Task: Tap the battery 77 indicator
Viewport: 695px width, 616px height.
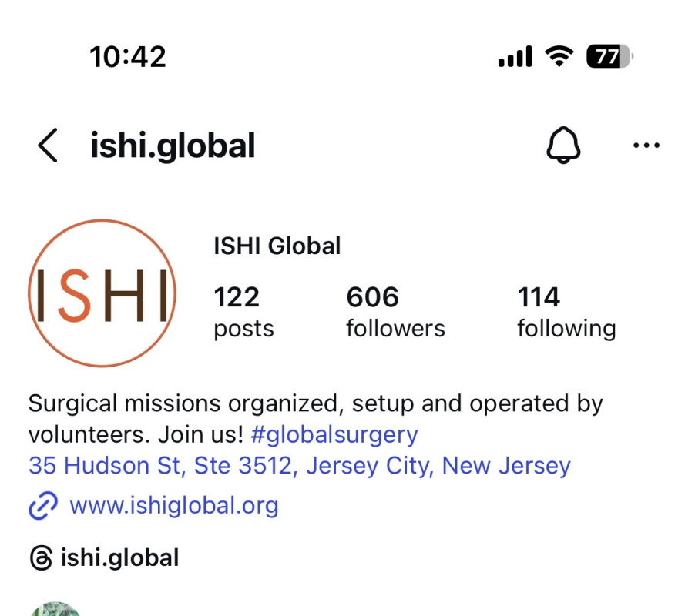Action: [x=609, y=57]
